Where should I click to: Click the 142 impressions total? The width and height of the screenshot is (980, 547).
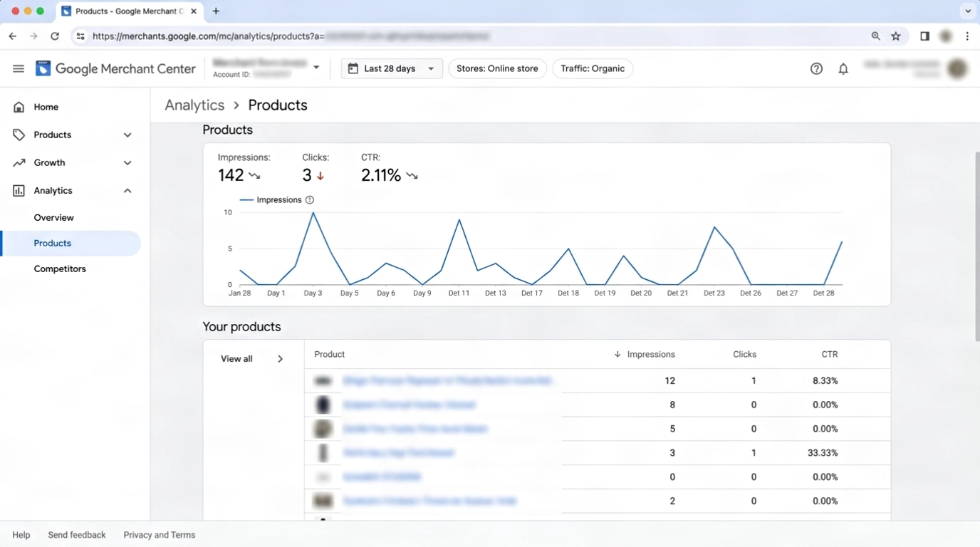[x=231, y=175]
